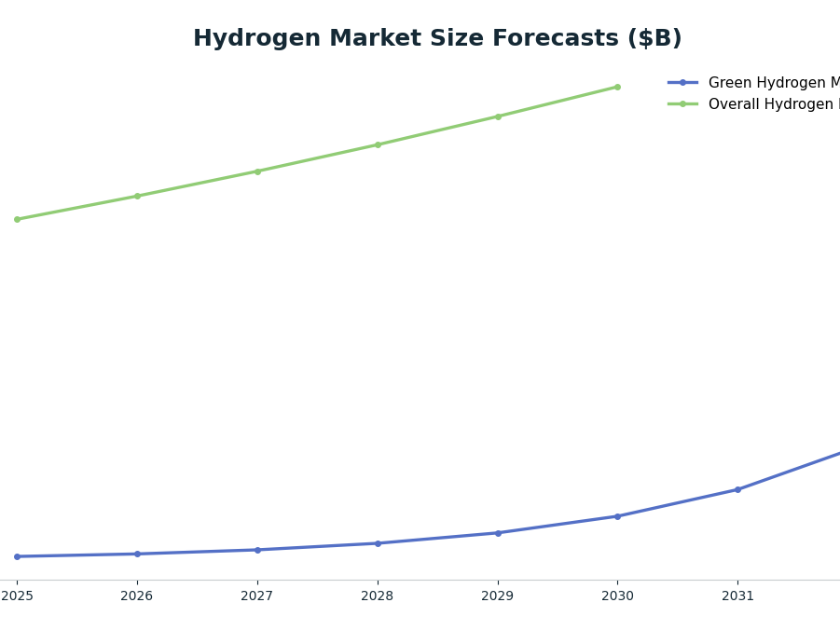Select the 2031 x-axis label

pos(737,596)
